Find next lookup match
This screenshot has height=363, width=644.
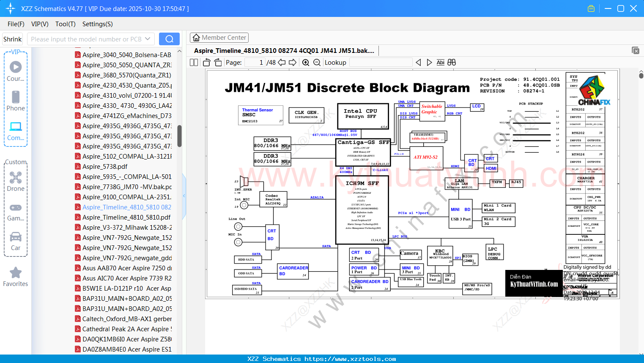(x=429, y=62)
